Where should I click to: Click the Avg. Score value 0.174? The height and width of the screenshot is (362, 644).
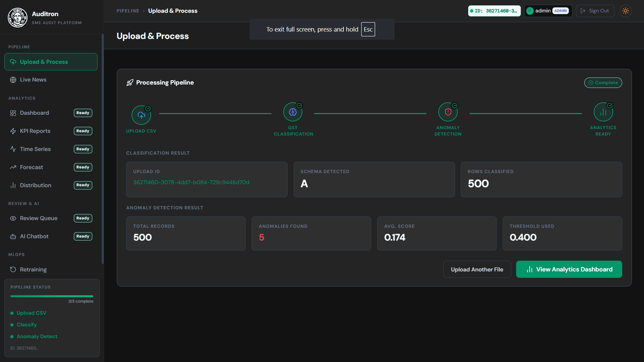click(x=395, y=238)
